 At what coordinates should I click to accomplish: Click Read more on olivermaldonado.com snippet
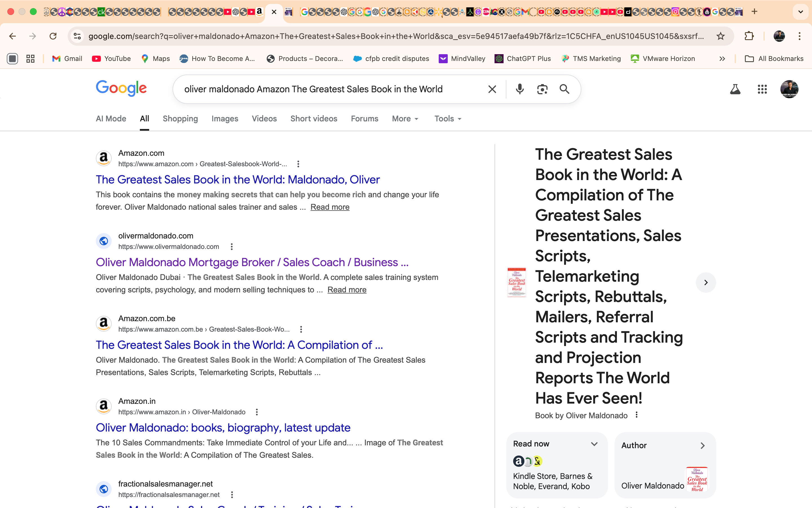click(x=347, y=290)
